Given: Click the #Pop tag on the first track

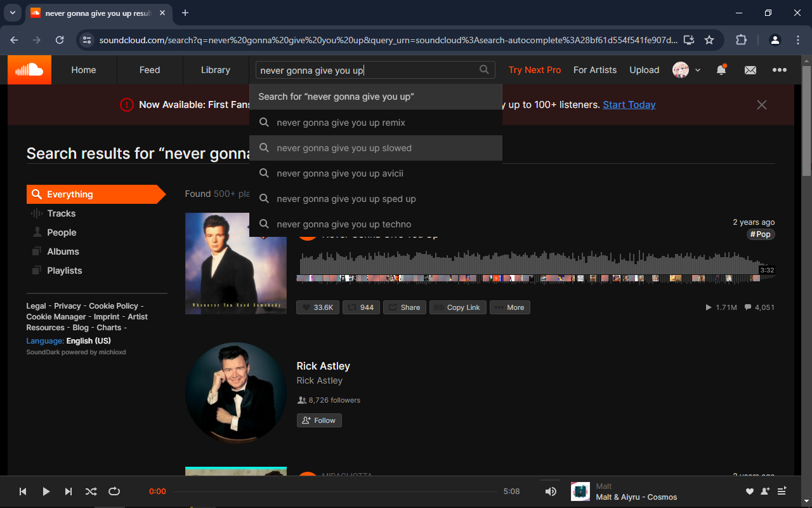Looking at the screenshot, I should point(761,234).
